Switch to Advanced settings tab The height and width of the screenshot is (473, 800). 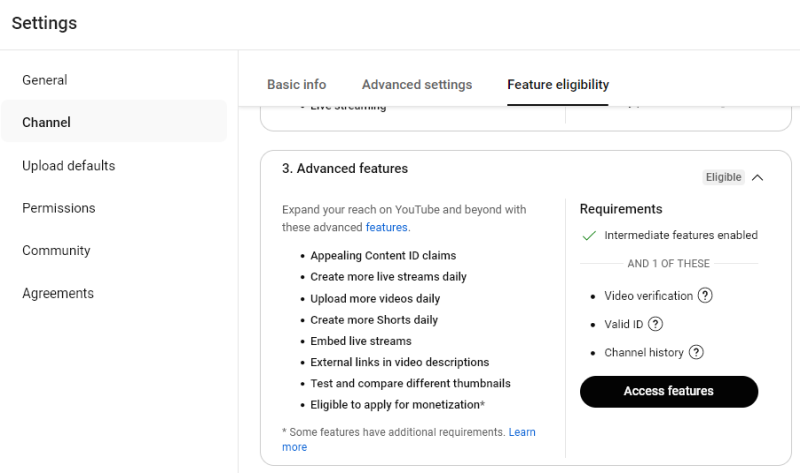(417, 85)
